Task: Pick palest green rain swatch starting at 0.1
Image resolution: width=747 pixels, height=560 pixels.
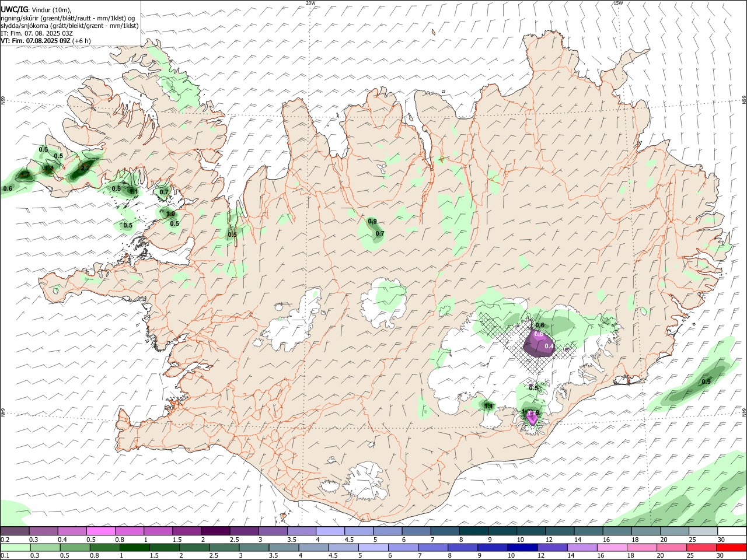Action: (x=15, y=547)
